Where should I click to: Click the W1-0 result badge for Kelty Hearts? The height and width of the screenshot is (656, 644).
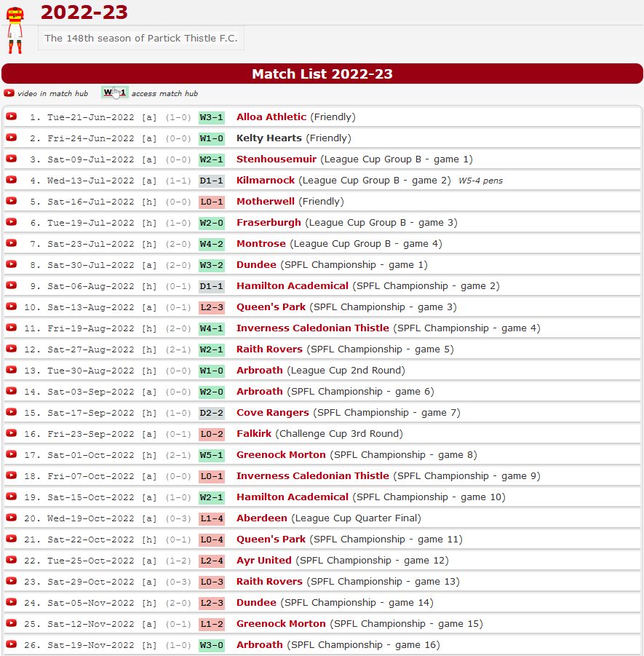(x=212, y=138)
